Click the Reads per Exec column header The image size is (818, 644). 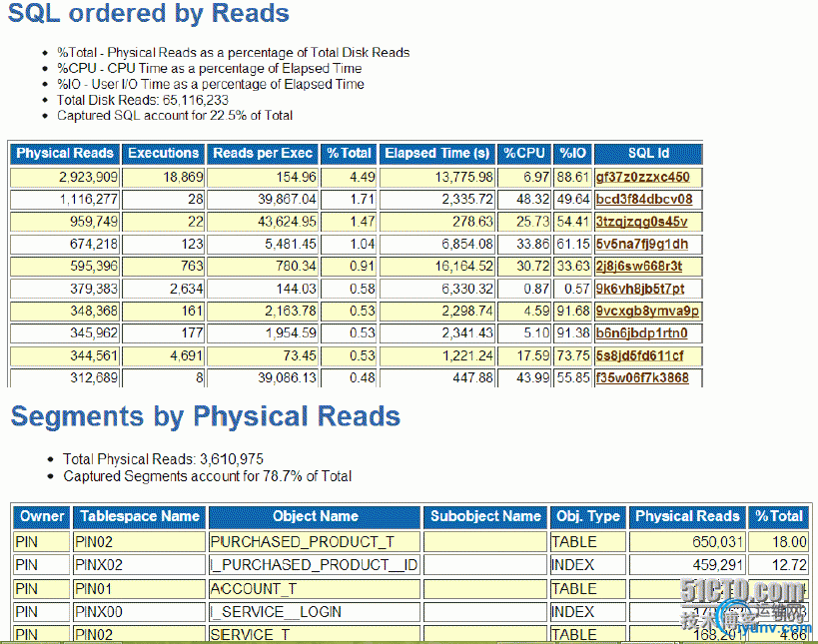tap(263, 154)
